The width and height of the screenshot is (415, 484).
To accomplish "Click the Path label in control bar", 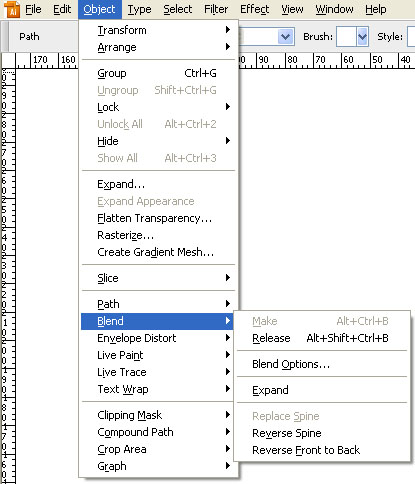I will pyautogui.click(x=29, y=36).
